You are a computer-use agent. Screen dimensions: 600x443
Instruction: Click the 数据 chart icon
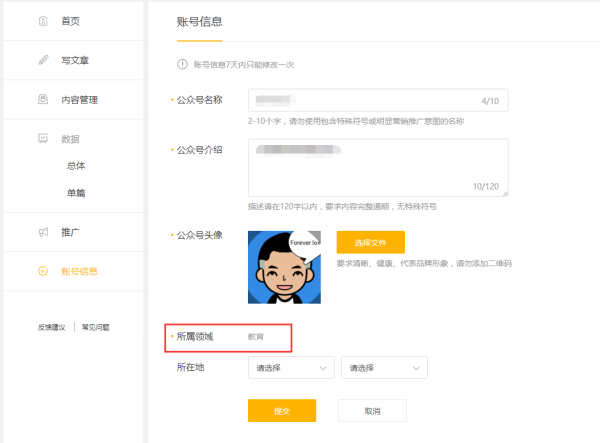43,138
